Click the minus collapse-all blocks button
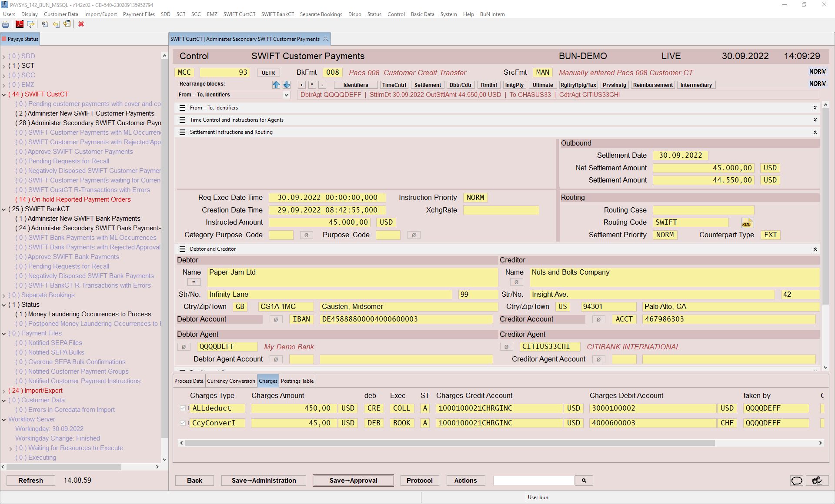835x504 pixels. click(322, 85)
